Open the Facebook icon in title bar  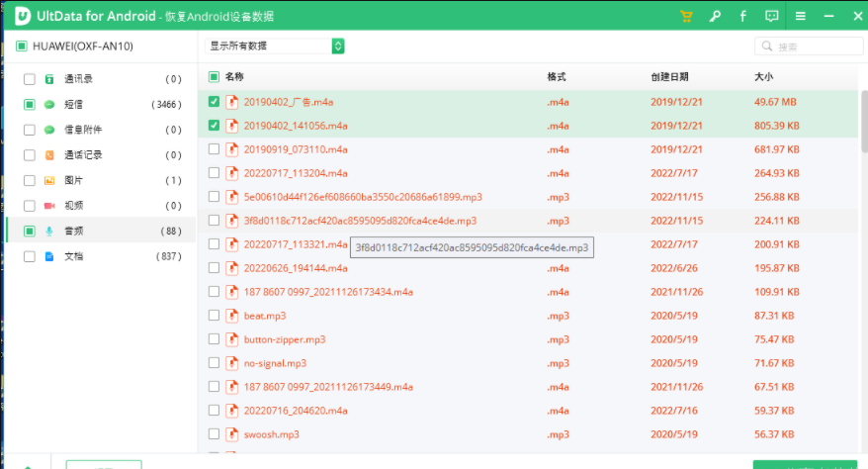[x=742, y=16]
